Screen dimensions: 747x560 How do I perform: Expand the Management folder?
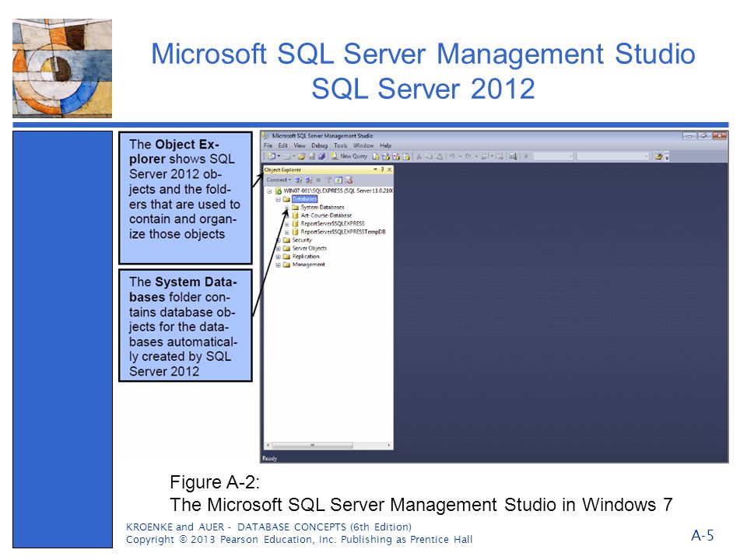[x=279, y=264]
